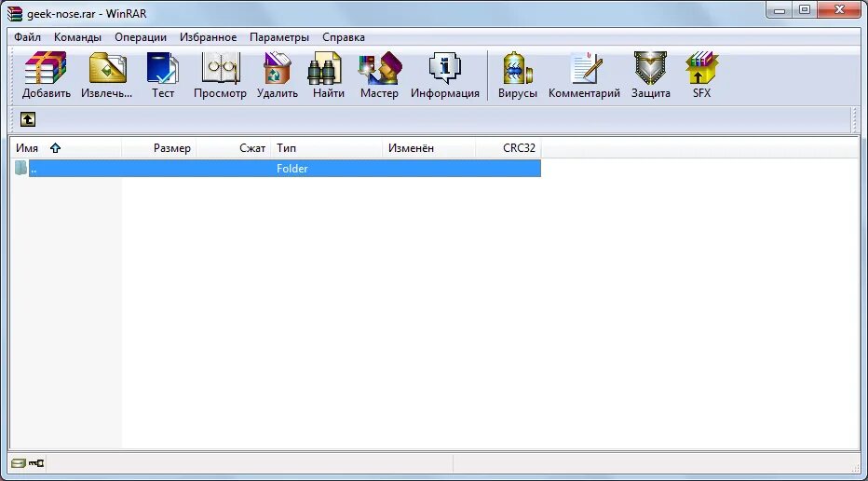This screenshot has height=481, width=868.
Task: Close the WinRAR window
Action: click(x=840, y=10)
